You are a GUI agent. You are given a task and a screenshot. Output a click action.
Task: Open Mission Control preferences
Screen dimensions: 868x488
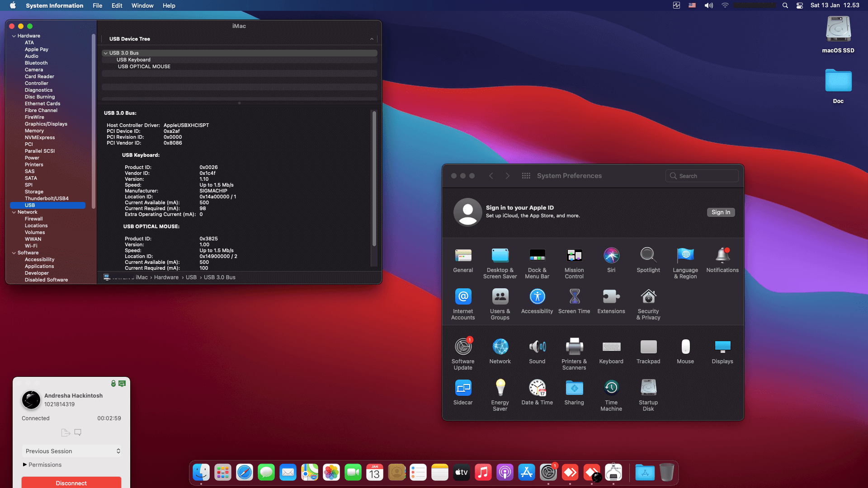click(574, 263)
